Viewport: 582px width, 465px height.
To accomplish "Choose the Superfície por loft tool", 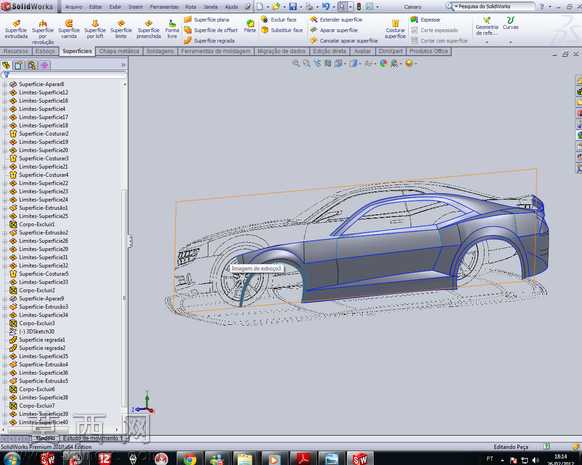I will pos(95,30).
